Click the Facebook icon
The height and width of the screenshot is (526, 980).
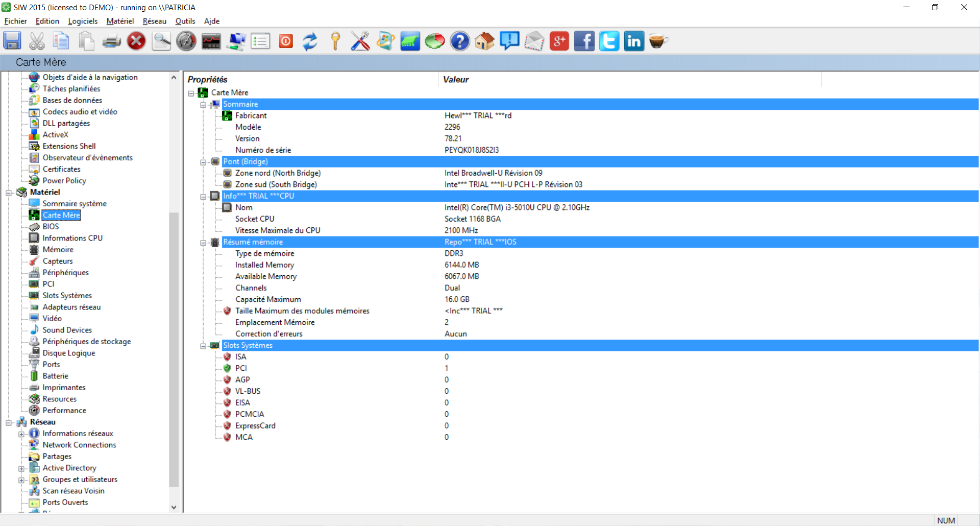(x=584, y=41)
